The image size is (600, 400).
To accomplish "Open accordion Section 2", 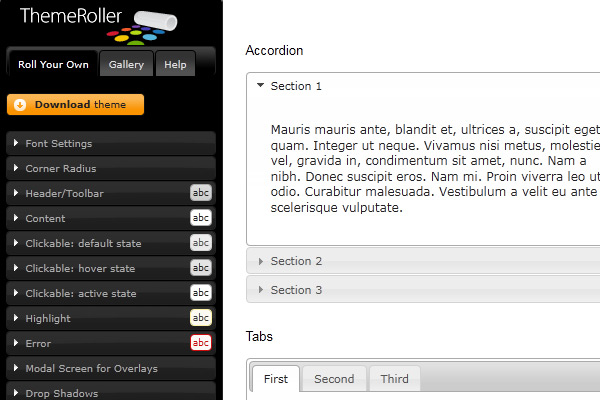I will click(x=423, y=261).
